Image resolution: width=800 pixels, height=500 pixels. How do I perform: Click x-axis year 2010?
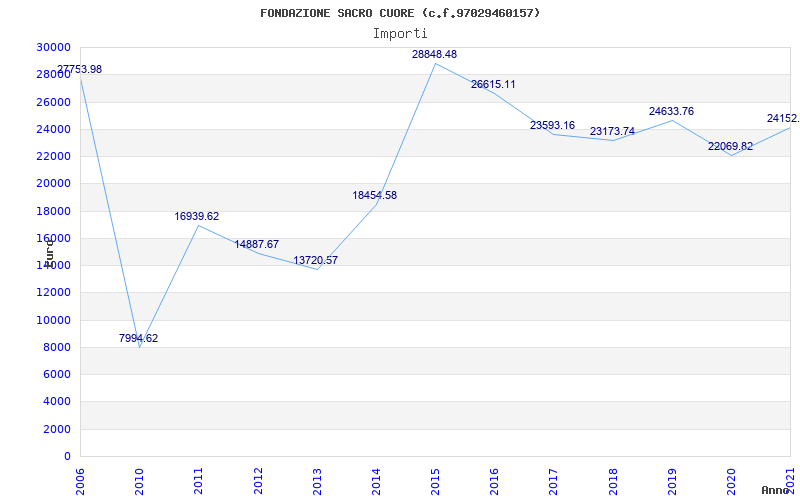pos(140,481)
